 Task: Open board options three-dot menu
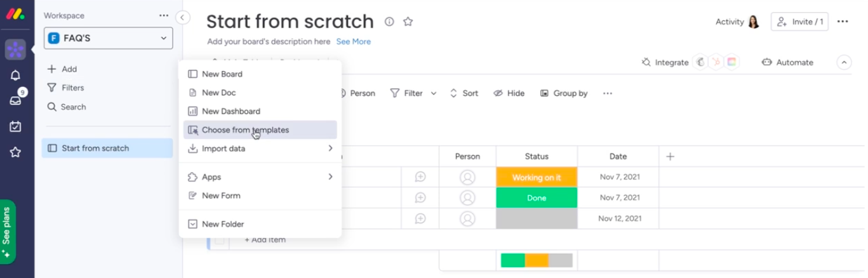(x=843, y=22)
